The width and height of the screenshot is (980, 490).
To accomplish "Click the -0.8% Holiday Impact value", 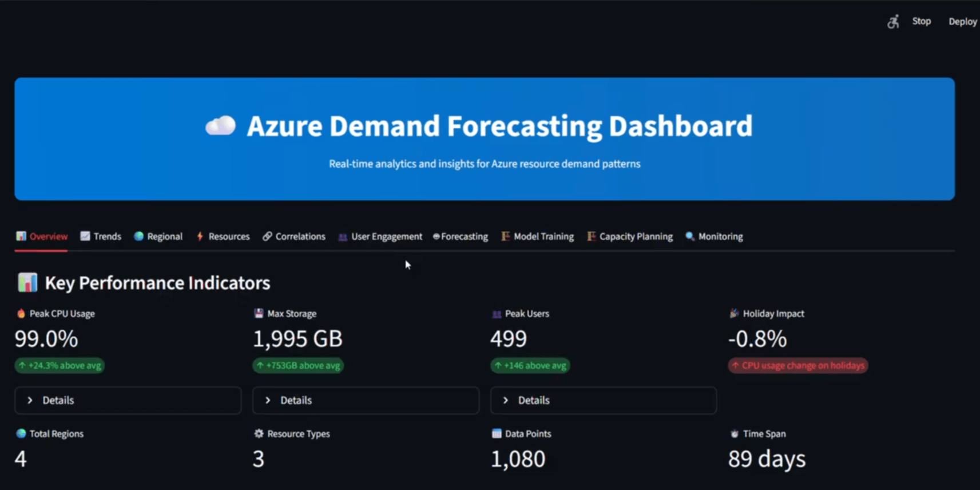I will coord(757,339).
